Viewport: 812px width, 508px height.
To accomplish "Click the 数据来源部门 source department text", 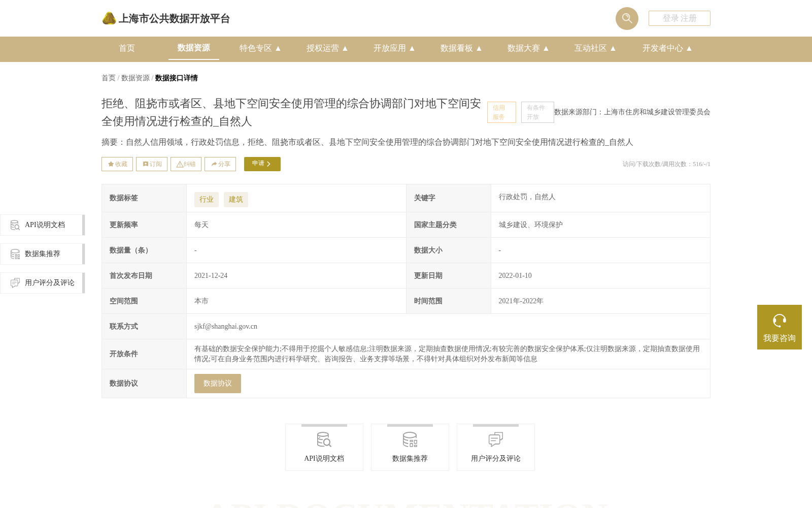I will pos(632,112).
